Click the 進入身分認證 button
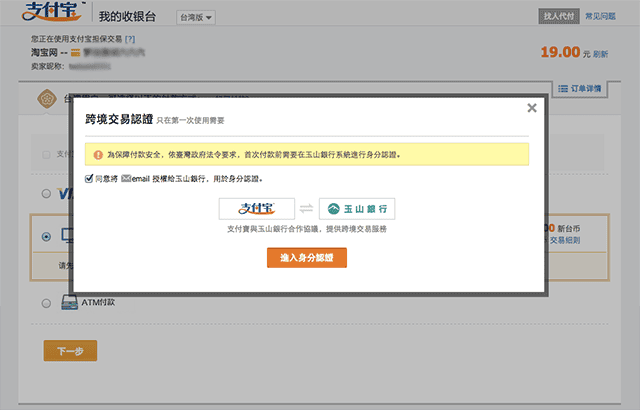 point(307,258)
